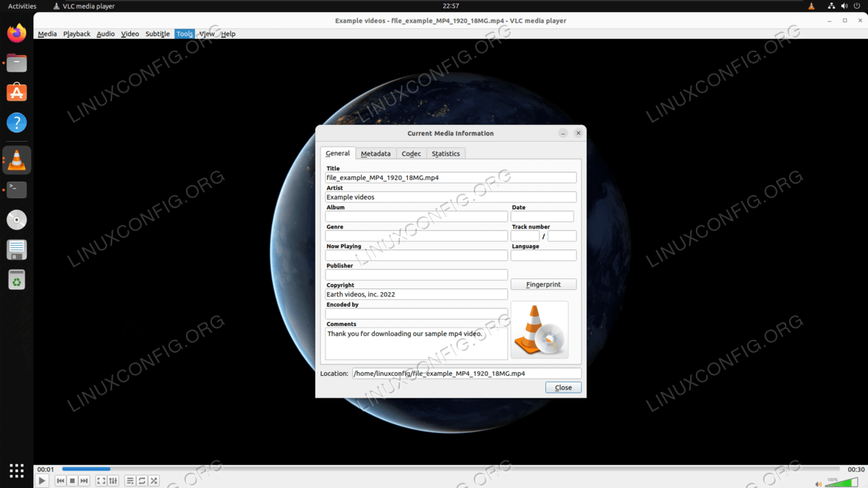Click the Previous media button
Viewport: 868px width, 488px height.
point(61,481)
